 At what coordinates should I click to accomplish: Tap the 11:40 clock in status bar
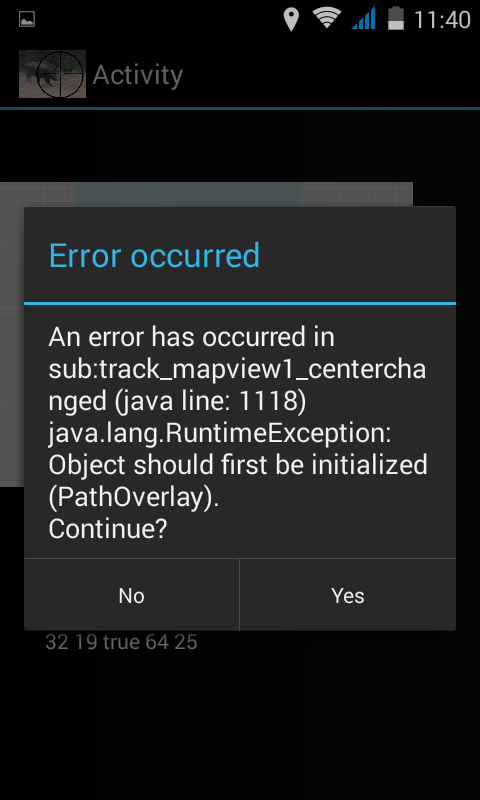pos(442,20)
